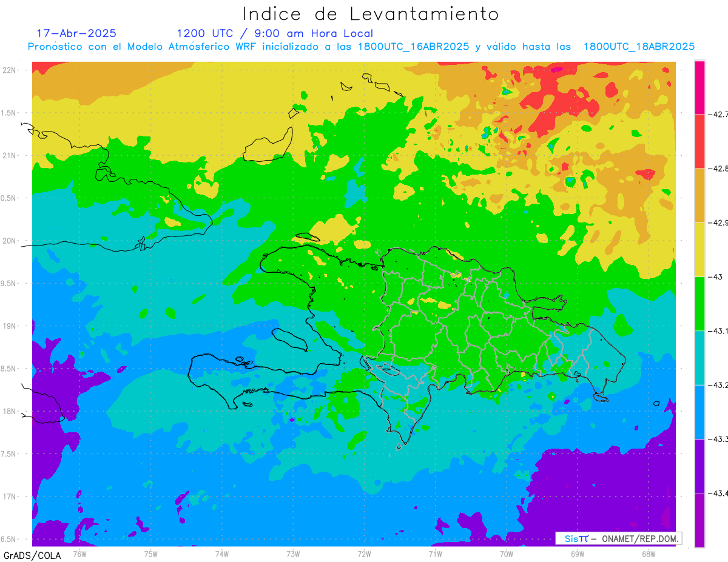Click the '75W' longitude label

tap(150, 553)
